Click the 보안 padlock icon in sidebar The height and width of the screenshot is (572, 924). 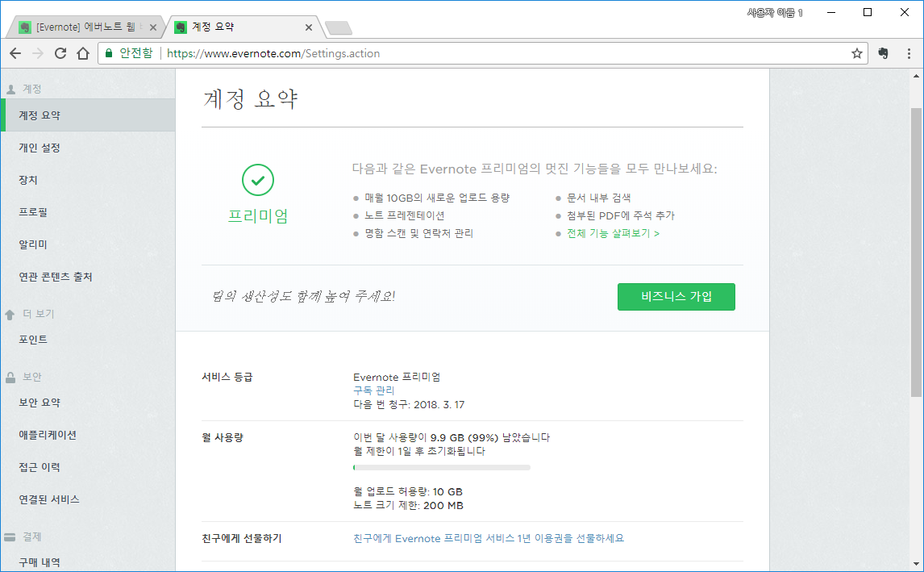click(x=10, y=378)
